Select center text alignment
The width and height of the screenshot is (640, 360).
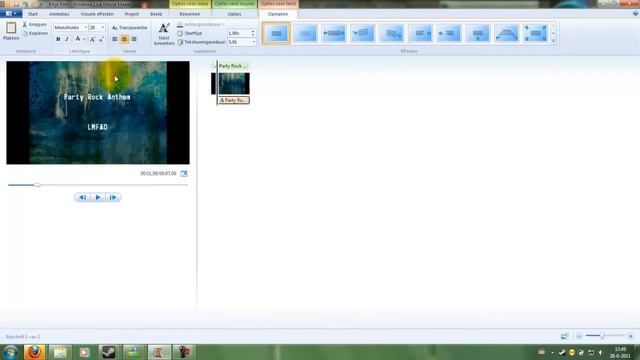124,39
